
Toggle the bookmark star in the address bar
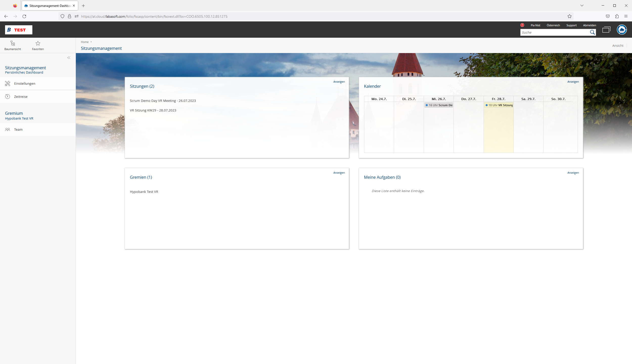click(x=569, y=16)
